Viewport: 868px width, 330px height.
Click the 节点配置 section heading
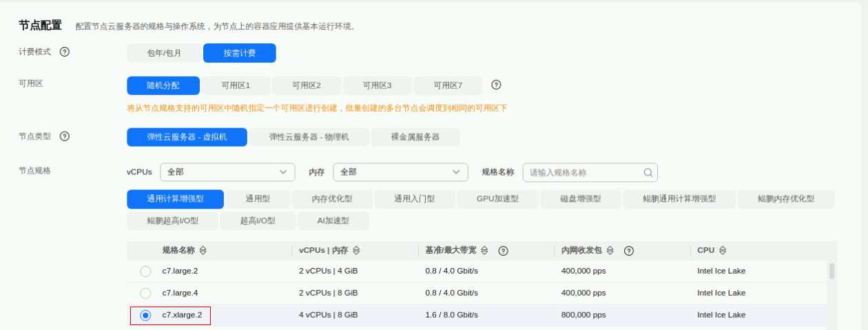[40, 25]
